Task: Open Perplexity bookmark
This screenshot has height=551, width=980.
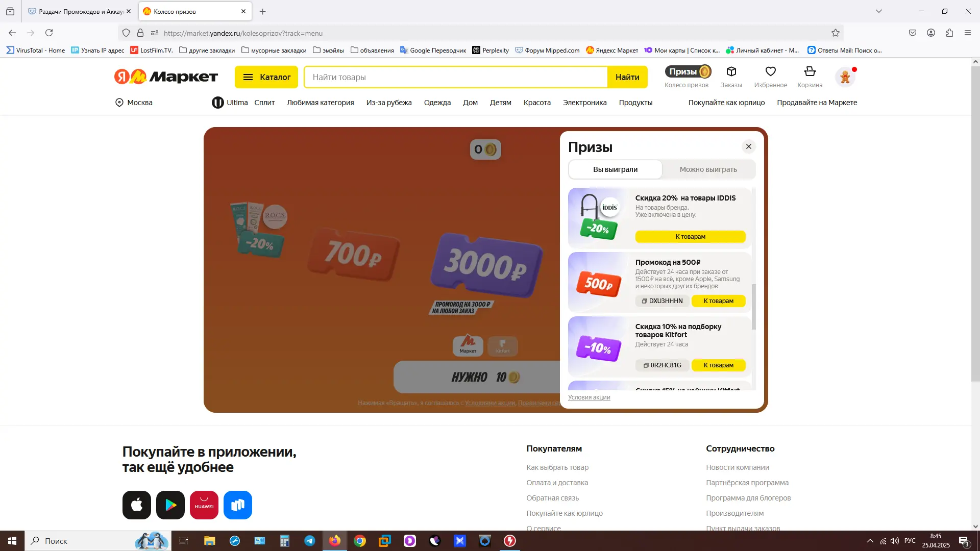Action: [491, 50]
